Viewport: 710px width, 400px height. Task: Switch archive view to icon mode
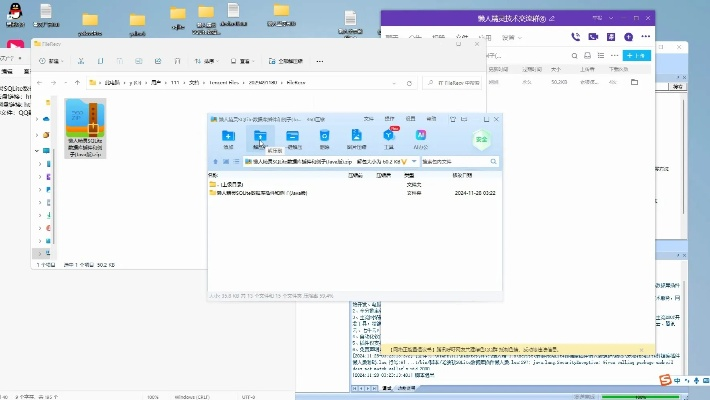coord(226,161)
